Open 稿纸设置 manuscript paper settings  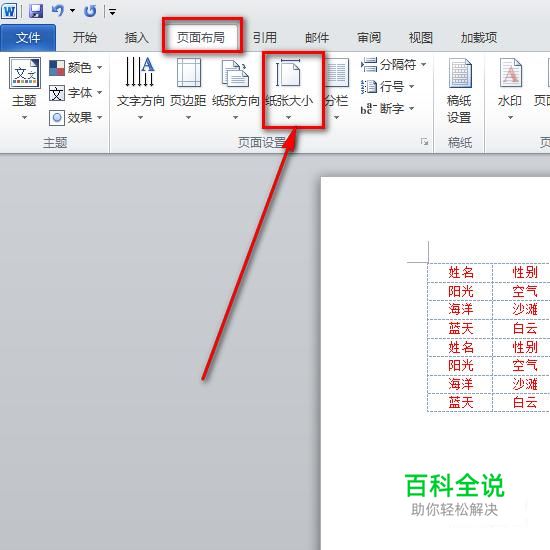point(460,91)
